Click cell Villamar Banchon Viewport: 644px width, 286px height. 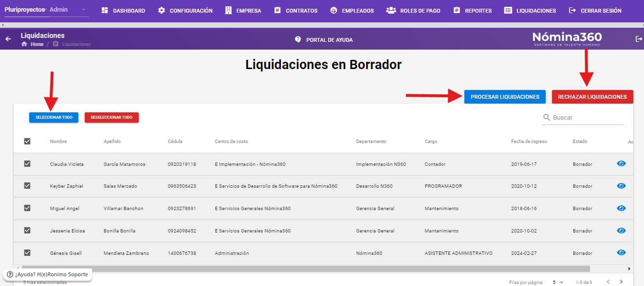tap(124, 209)
